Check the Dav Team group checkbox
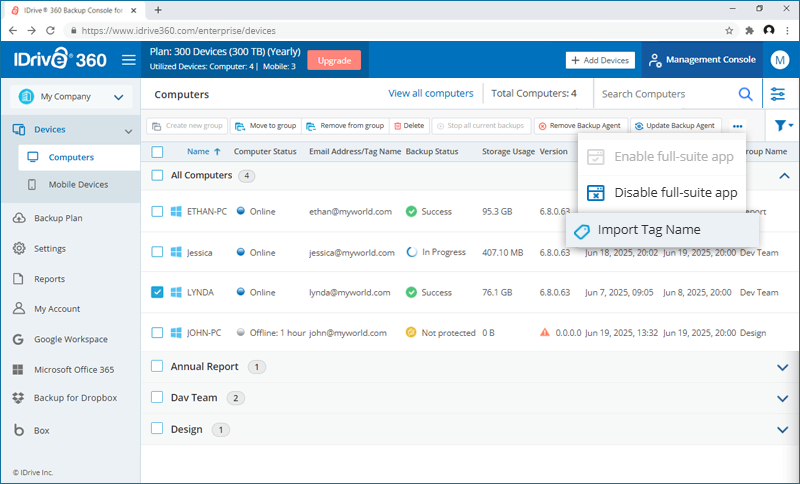 (157, 397)
